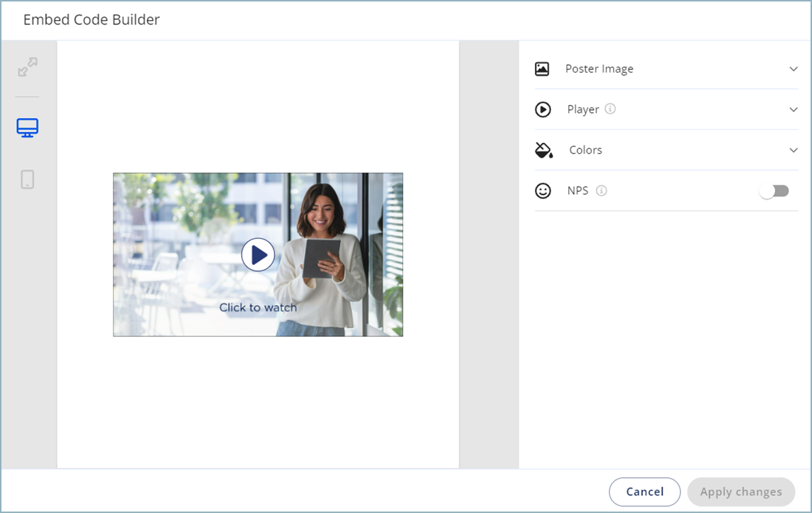Viewport: 812px width, 513px height.
Task: Expand the Poster Image section
Action: pos(793,69)
